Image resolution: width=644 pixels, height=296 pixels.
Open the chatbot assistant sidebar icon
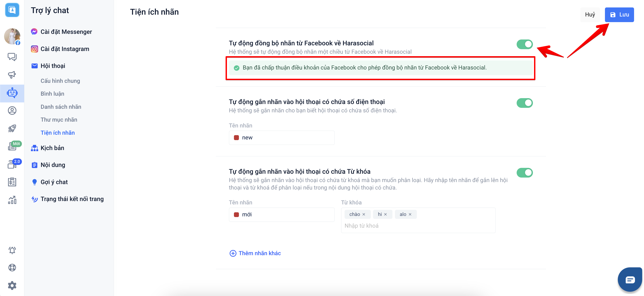pyautogui.click(x=12, y=93)
